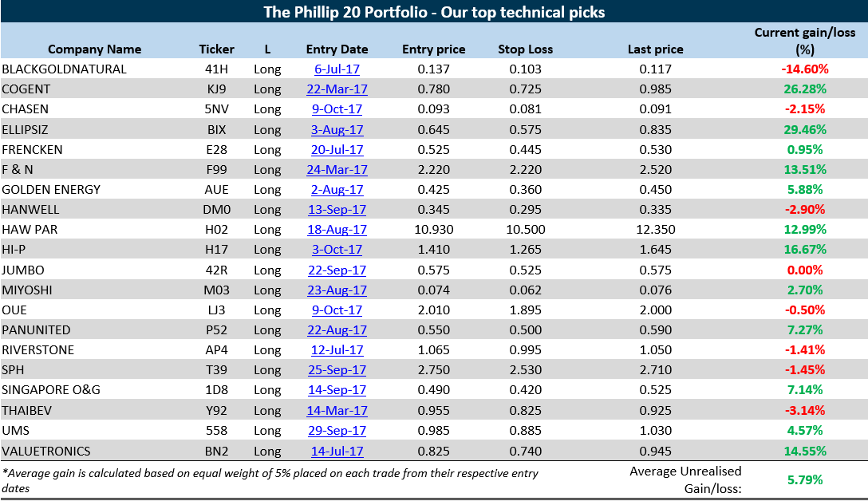Follow the 14-Jul-17 VALUETRONICS link
868x501 pixels.
tap(337, 452)
